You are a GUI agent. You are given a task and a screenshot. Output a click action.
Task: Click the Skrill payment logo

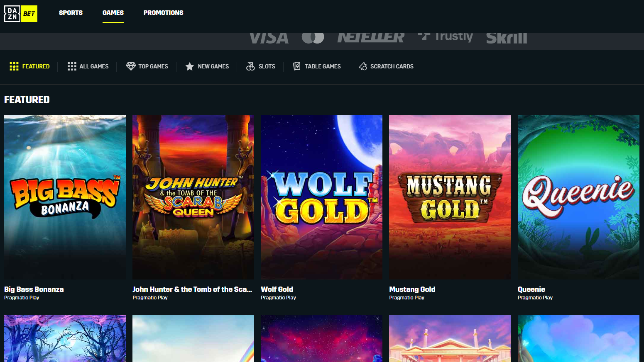(506, 37)
